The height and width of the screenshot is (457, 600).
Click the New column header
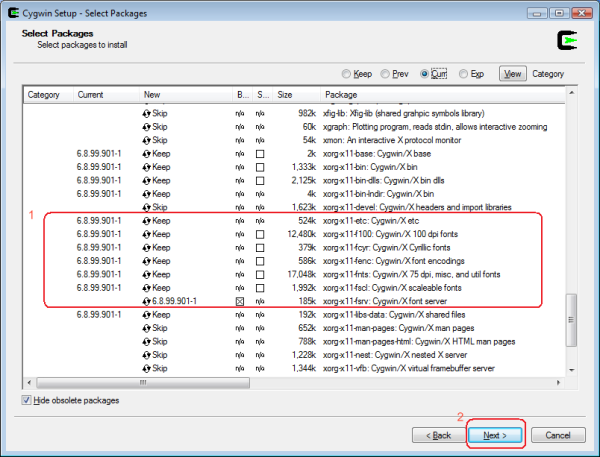[186, 95]
